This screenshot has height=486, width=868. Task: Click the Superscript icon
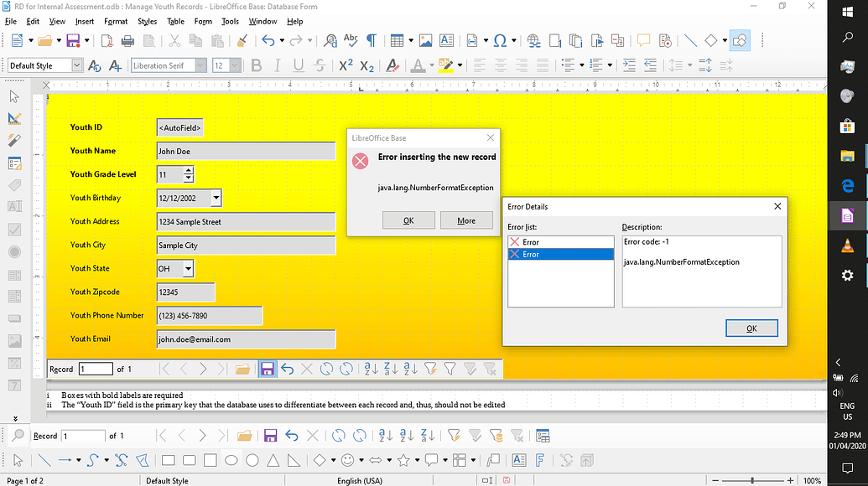pyautogui.click(x=346, y=65)
